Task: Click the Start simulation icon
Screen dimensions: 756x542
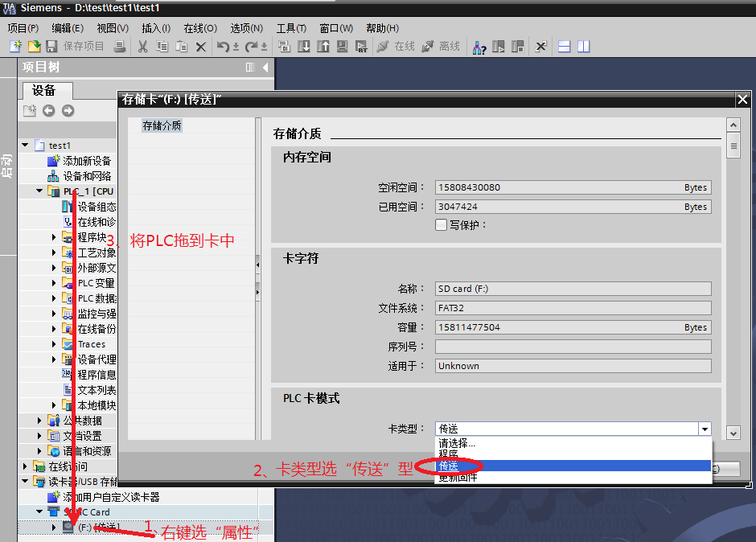Action: (x=343, y=47)
